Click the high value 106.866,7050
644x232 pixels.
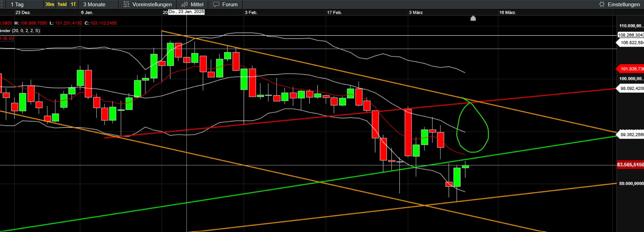pyautogui.click(x=33, y=23)
